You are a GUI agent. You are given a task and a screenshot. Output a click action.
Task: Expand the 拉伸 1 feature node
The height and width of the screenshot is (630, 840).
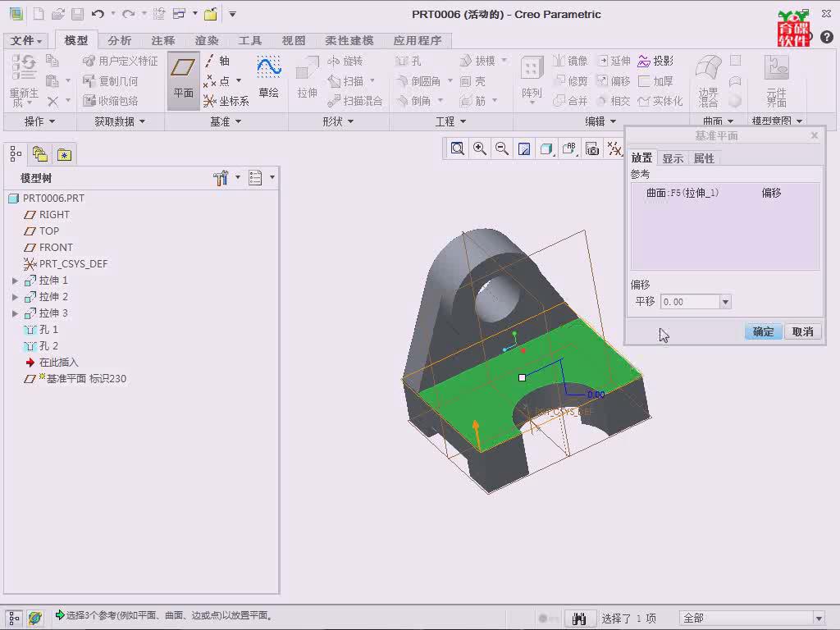[15, 281]
